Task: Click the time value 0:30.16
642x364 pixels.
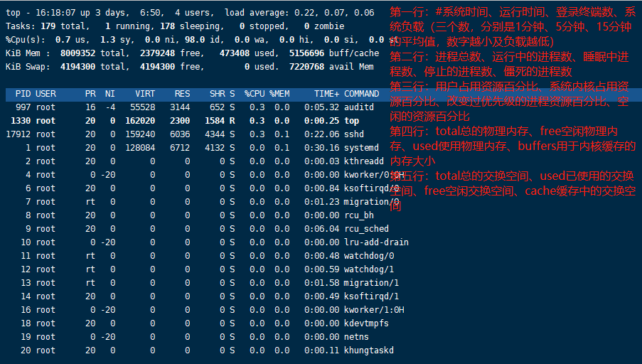Action: click(322, 148)
